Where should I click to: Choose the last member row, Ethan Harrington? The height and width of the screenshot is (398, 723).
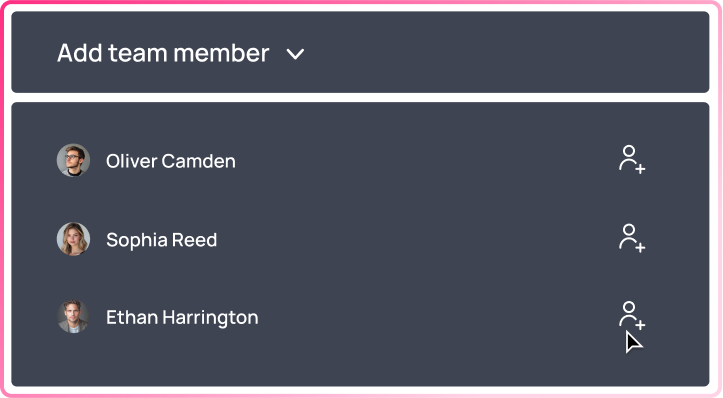click(360, 317)
